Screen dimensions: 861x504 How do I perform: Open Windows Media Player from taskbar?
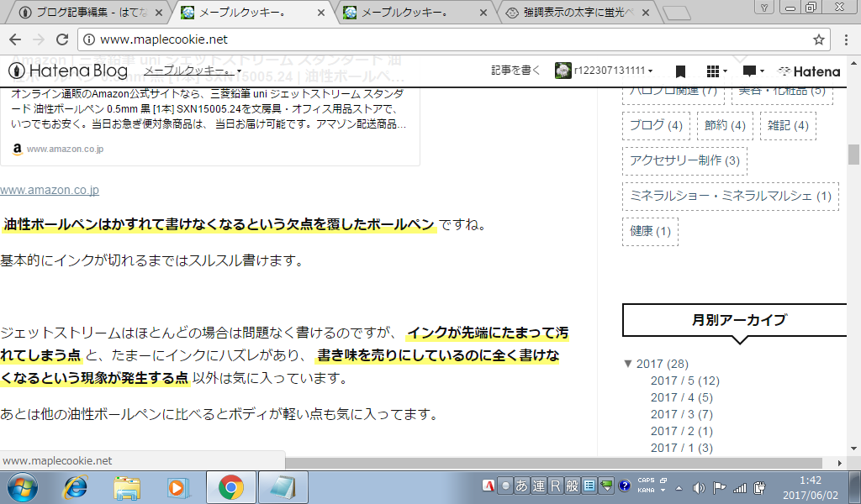tap(177, 487)
